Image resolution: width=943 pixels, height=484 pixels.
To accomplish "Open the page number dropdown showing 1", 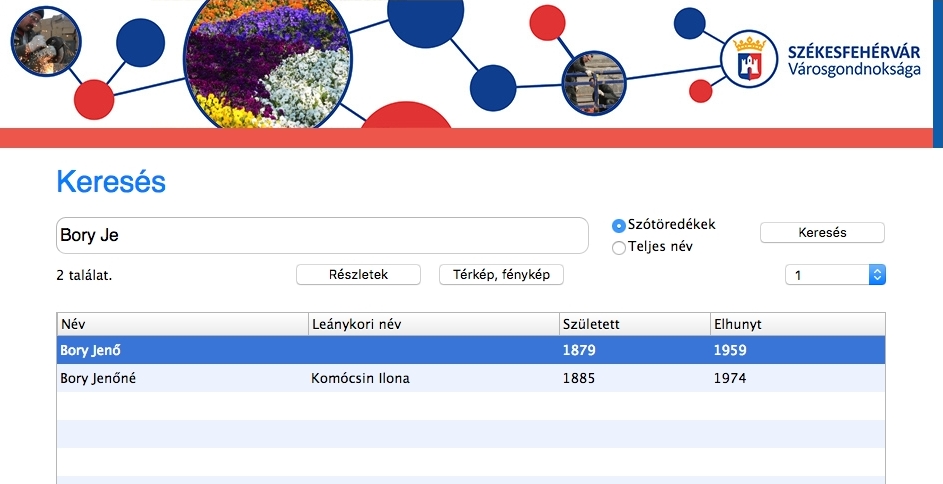I will coord(835,275).
